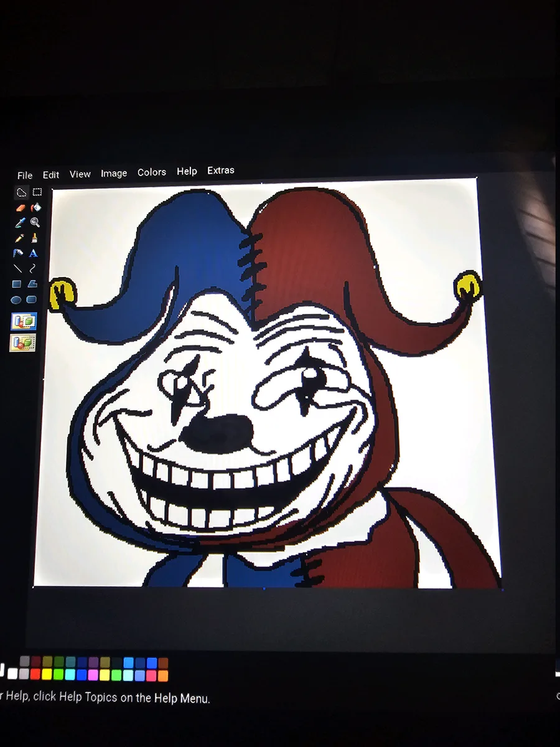Select the brown color swatch

[163, 663]
